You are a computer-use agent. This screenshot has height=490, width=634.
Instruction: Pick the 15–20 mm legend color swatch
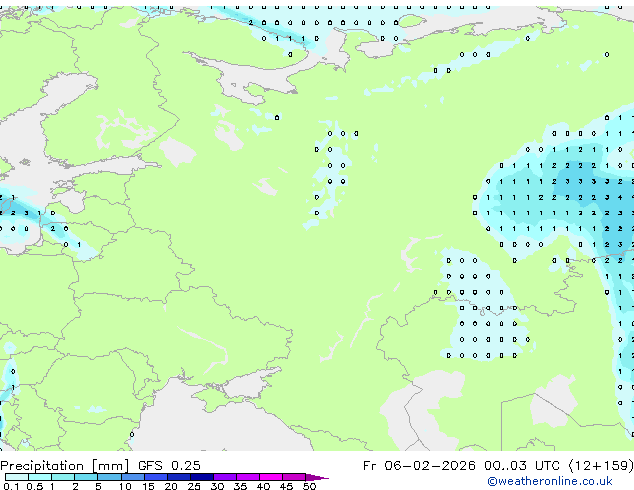pos(156,477)
